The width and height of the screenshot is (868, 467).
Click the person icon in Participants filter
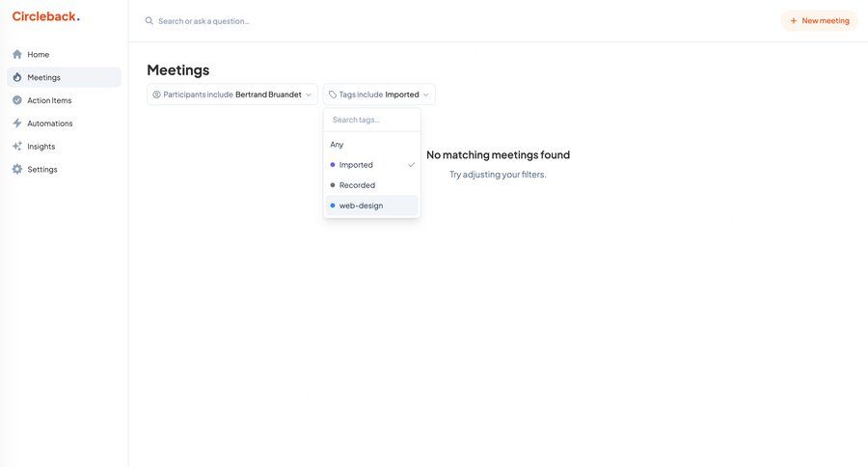click(x=157, y=95)
